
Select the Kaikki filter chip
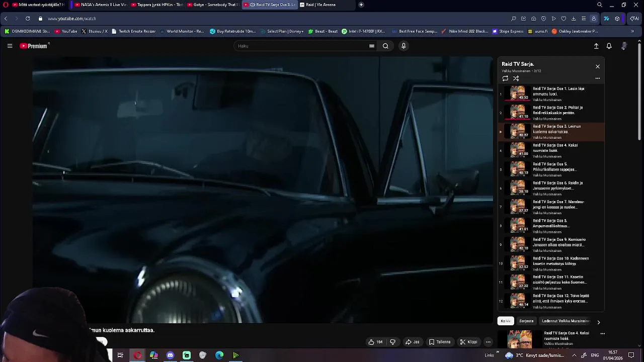pos(506,321)
